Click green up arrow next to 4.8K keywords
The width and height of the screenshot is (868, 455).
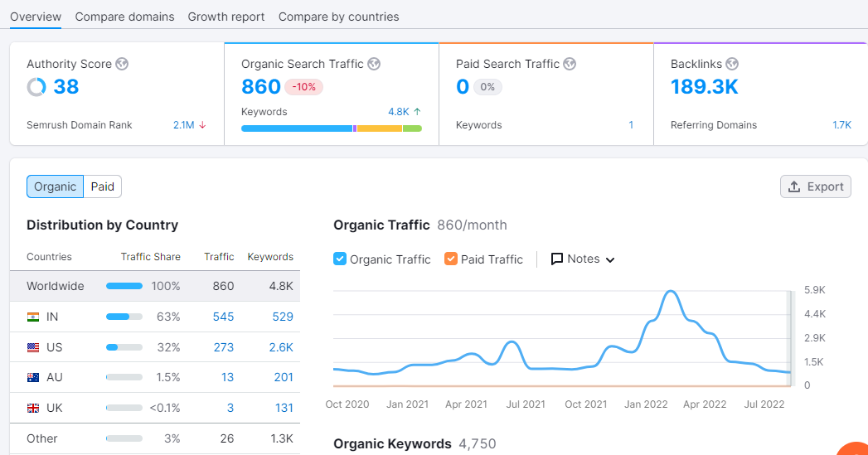point(417,112)
